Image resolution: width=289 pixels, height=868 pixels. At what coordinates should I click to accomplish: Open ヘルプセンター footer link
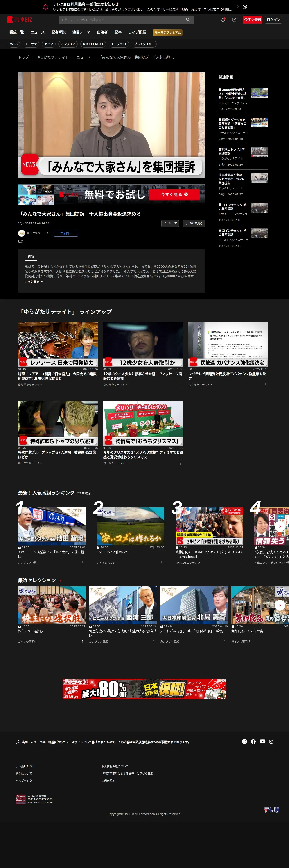click(x=25, y=781)
